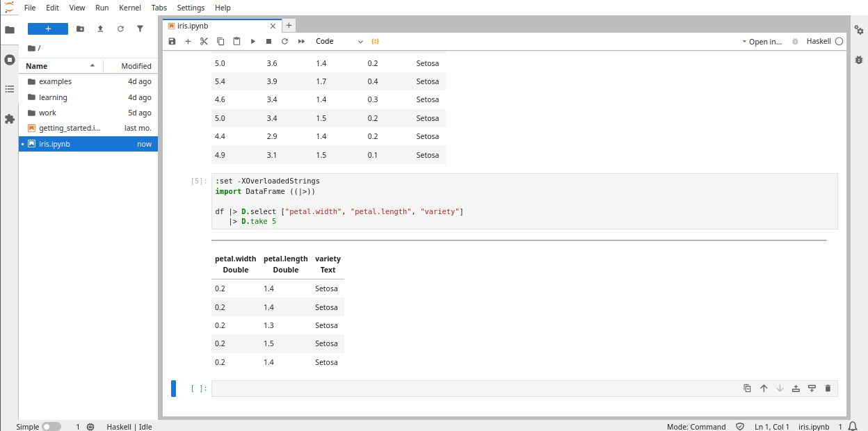Refresh the file browser listing
Image resolution: width=868 pixels, height=431 pixels.
pos(120,29)
